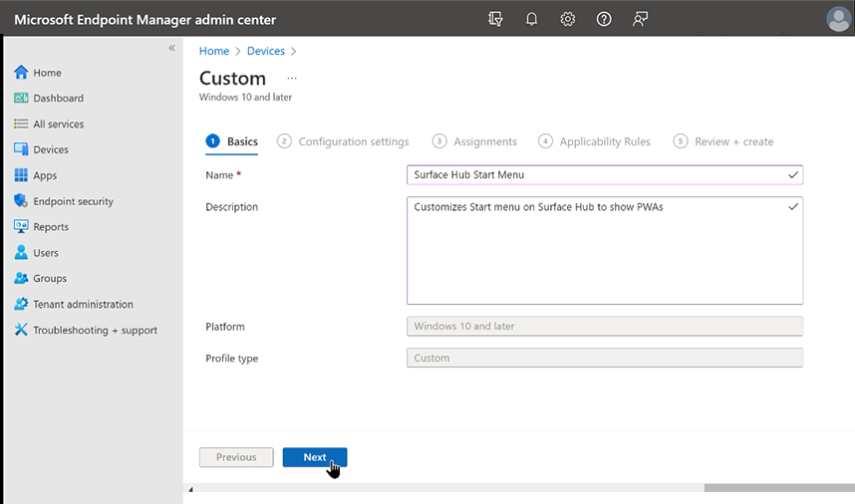
Task: Click the Tenant administration icon
Action: tap(21, 304)
